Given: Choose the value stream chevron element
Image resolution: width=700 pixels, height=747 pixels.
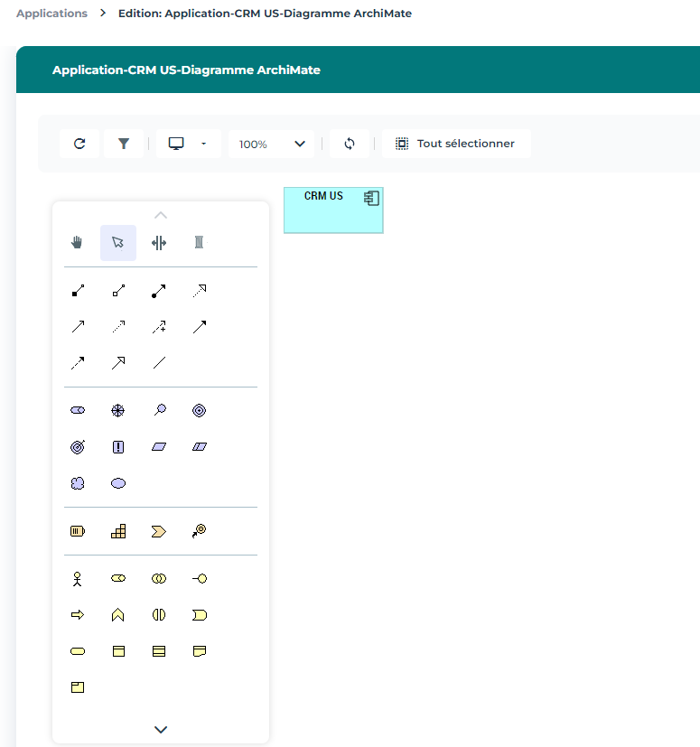Looking at the screenshot, I should [x=159, y=532].
